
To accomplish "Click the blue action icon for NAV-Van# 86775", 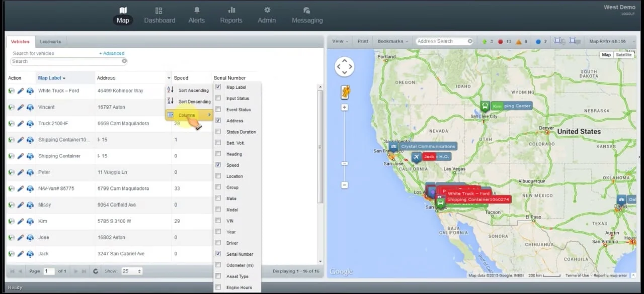I will [x=30, y=189].
